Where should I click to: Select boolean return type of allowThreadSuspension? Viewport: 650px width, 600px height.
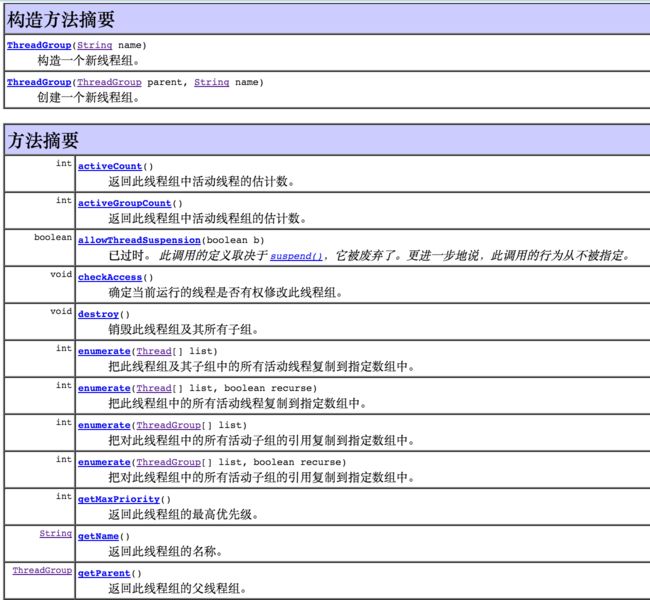point(53,237)
